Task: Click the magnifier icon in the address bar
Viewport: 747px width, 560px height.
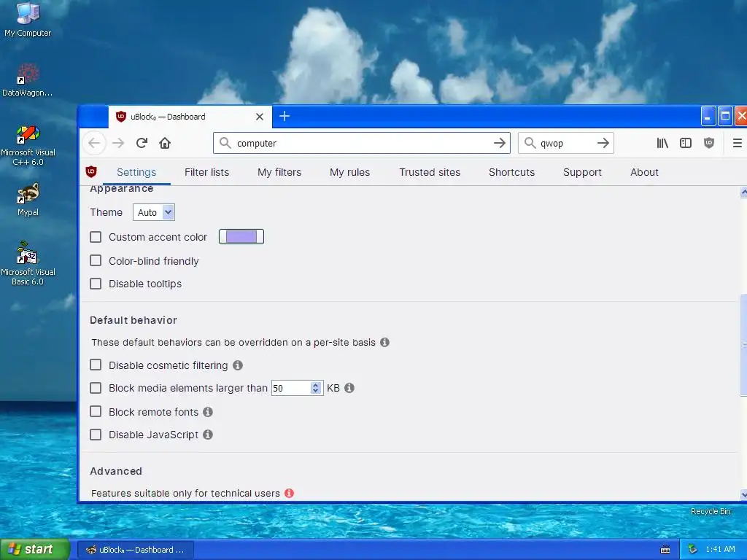Action: click(x=225, y=143)
